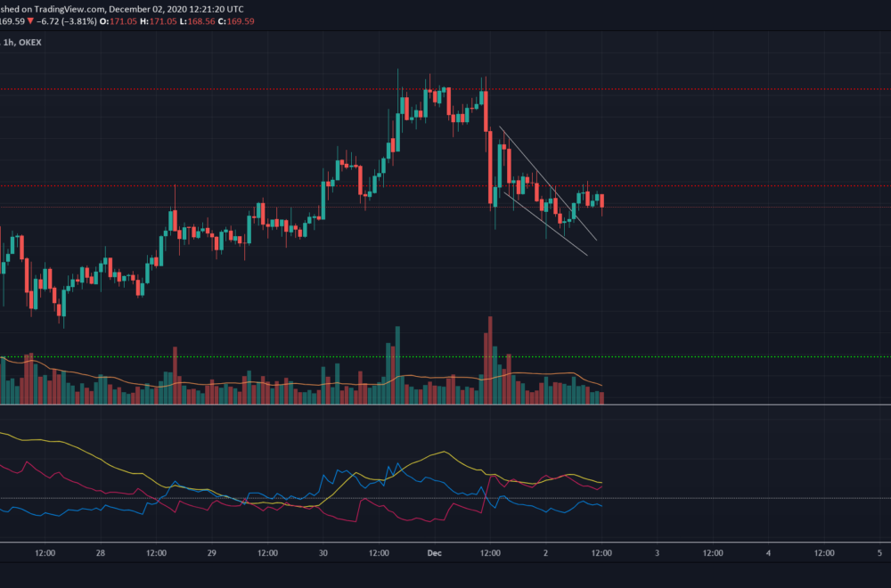Screen dimensions: 891x588
Task: Click the TradingView.com text in the header
Action: coord(68,9)
